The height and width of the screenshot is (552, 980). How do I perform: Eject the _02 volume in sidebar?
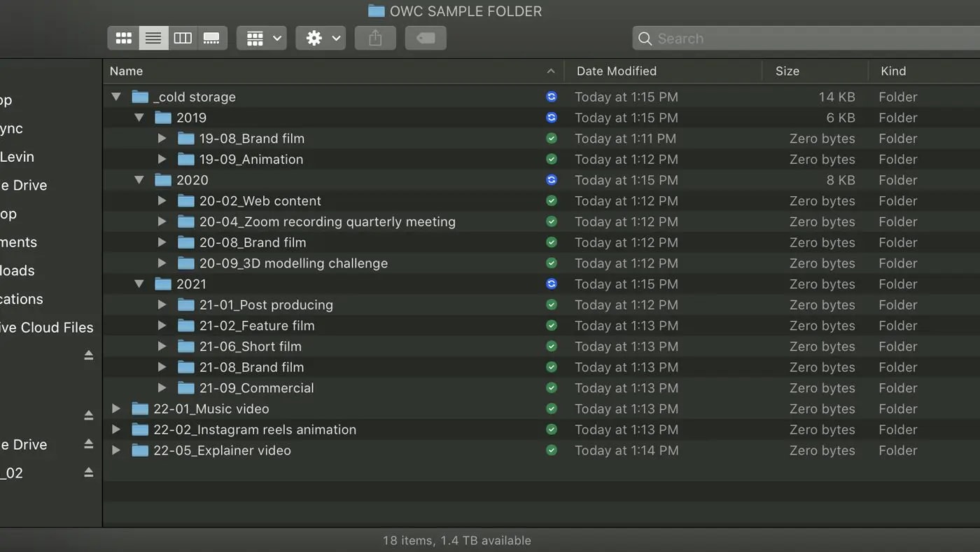pos(89,473)
